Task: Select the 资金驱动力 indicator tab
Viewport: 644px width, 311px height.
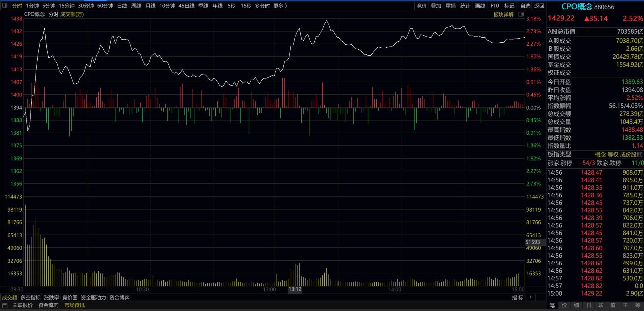Action: [x=93, y=298]
